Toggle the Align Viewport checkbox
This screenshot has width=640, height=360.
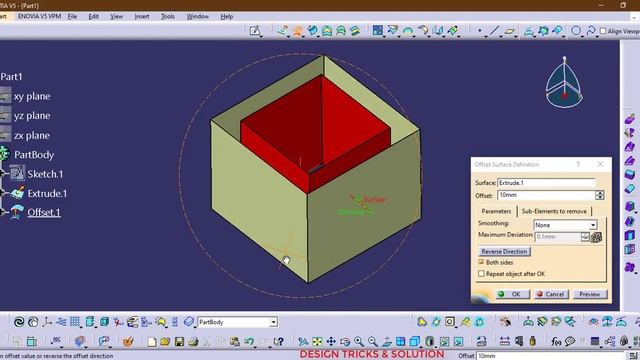[603, 31]
